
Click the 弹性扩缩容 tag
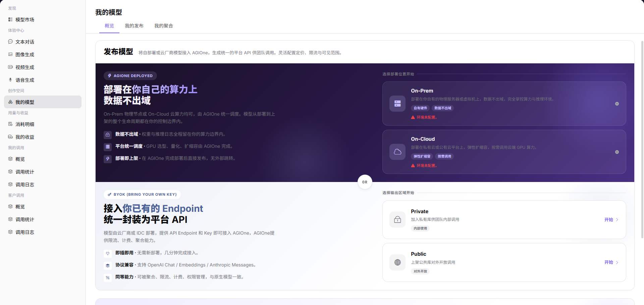422,156
